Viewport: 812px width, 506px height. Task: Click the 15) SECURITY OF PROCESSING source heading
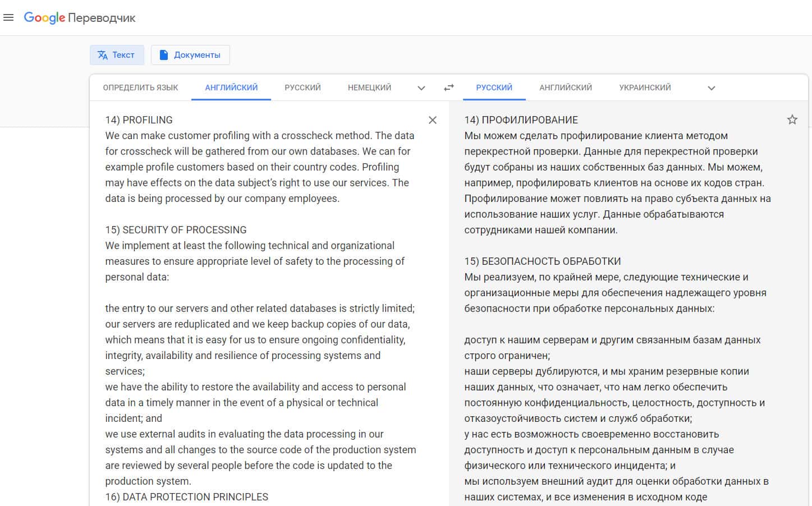pos(176,230)
